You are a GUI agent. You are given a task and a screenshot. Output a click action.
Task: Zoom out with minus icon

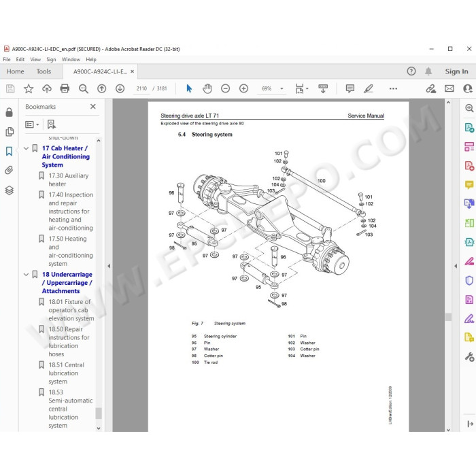click(225, 88)
